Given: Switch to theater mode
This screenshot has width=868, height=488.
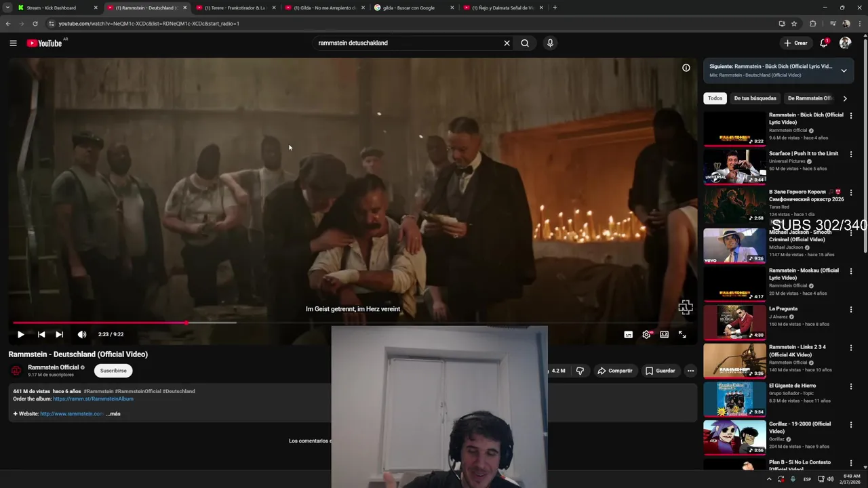Looking at the screenshot, I should [665, 334].
